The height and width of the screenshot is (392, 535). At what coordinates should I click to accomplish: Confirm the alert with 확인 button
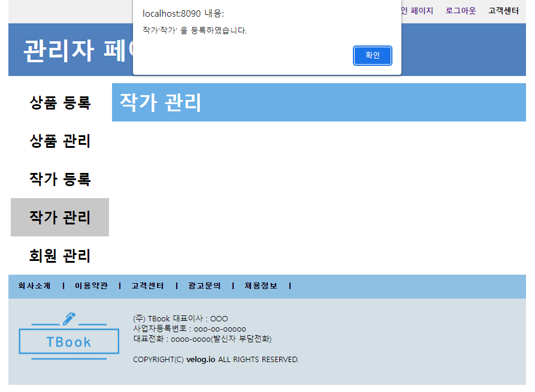point(372,56)
